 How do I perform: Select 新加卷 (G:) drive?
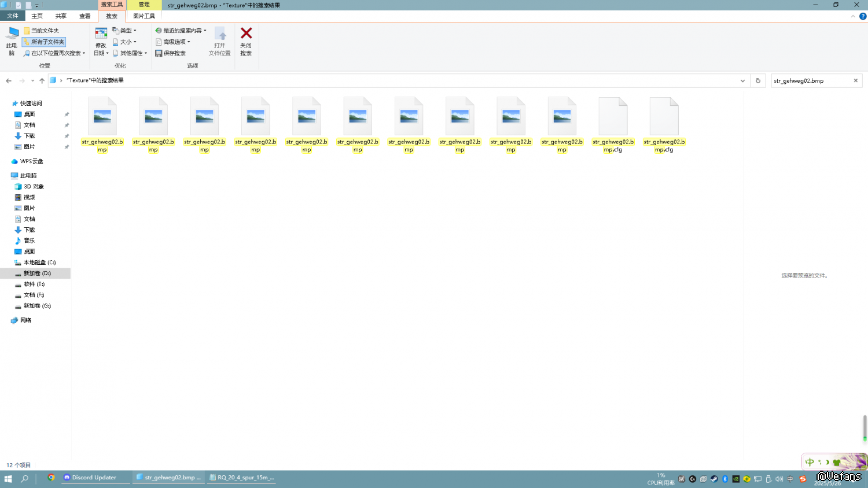(x=33, y=306)
